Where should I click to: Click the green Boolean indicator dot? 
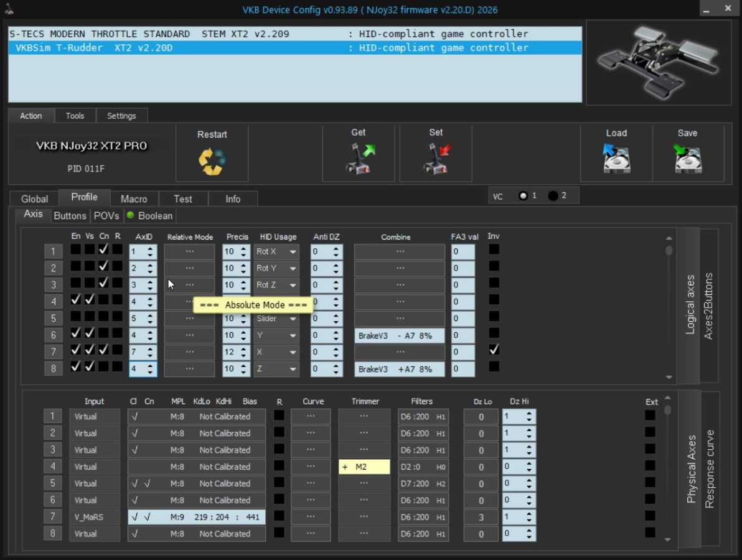[x=131, y=215]
